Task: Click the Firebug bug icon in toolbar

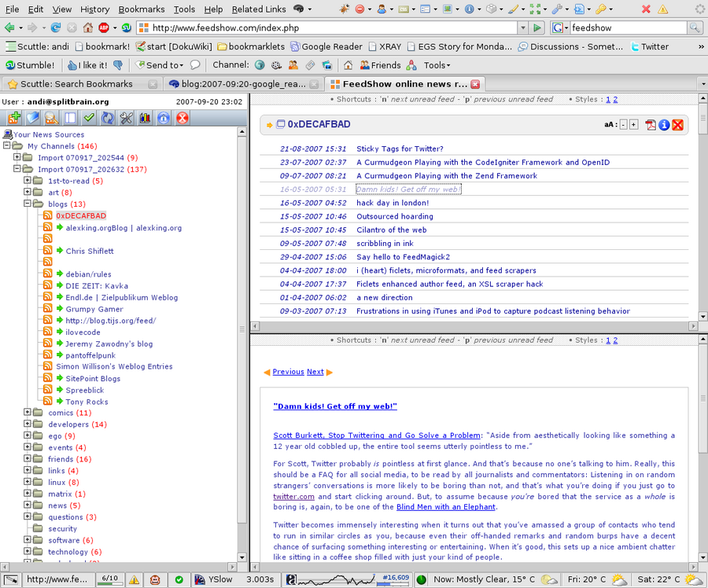Action: point(344,9)
